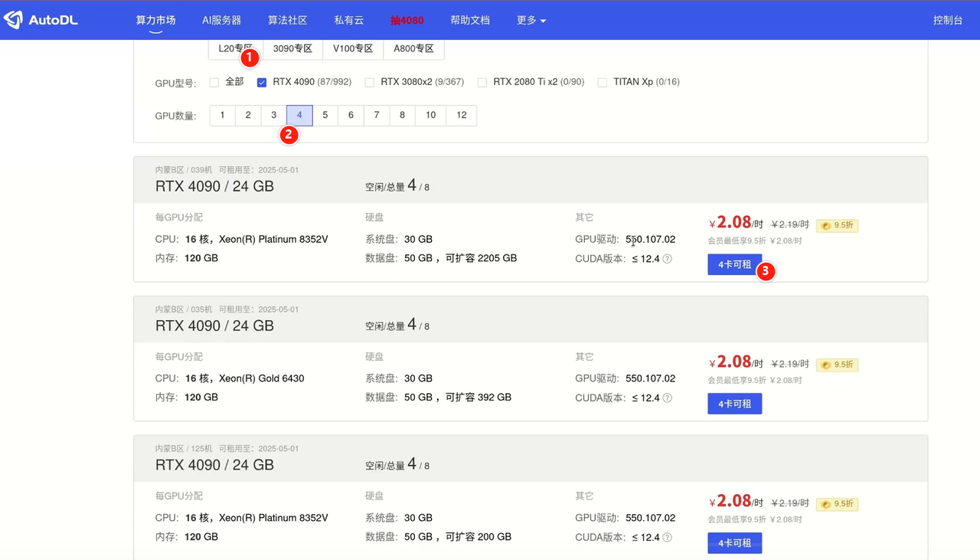
Task: Open CUDA version help for 125机
Action: click(668, 538)
